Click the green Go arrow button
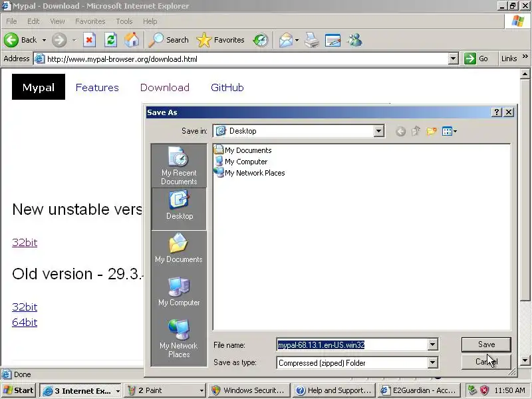The height and width of the screenshot is (399, 532). (x=470, y=59)
